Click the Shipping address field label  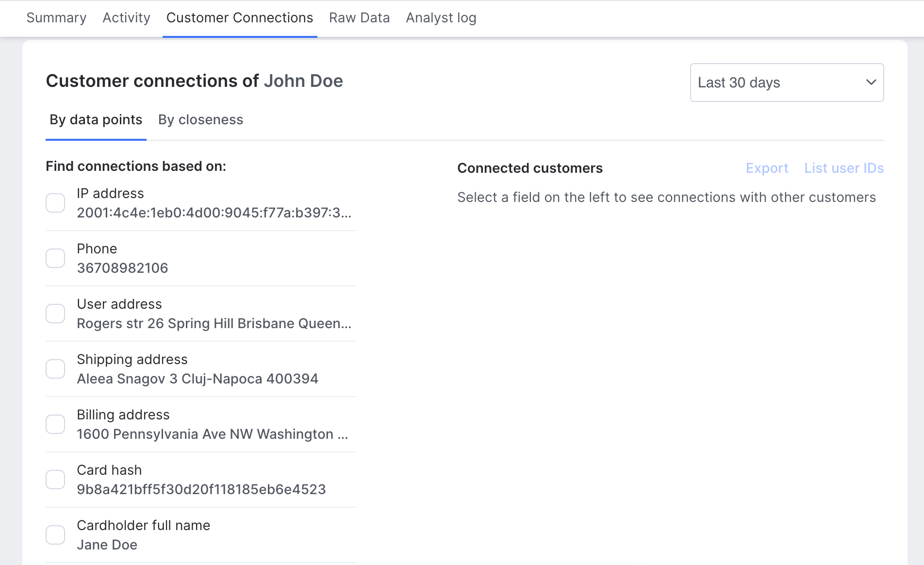[x=132, y=359]
